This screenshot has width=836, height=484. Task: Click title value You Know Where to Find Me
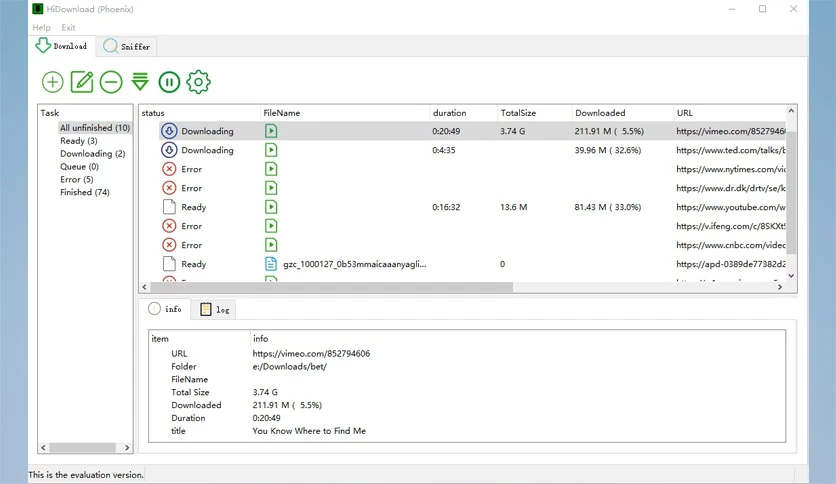[309, 431]
